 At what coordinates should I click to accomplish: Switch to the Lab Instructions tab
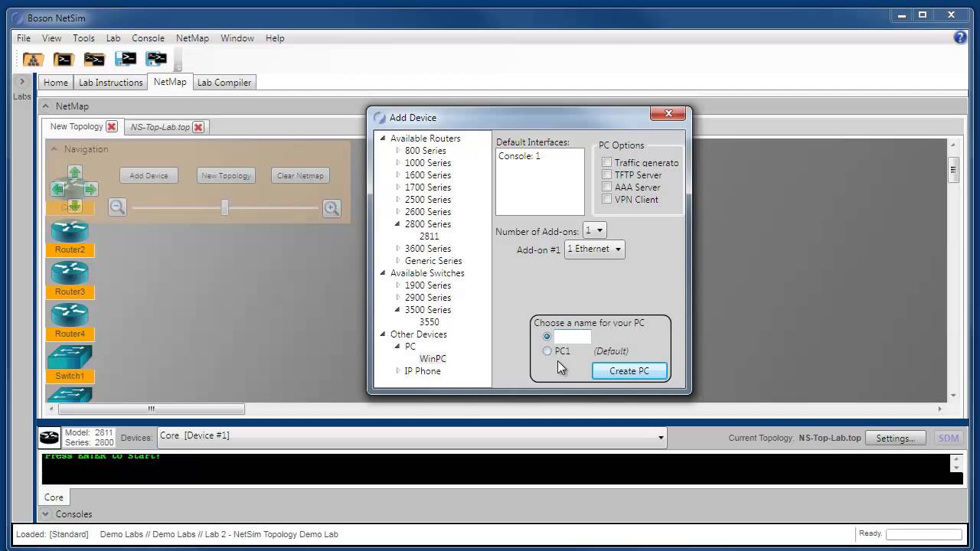(111, 82)
